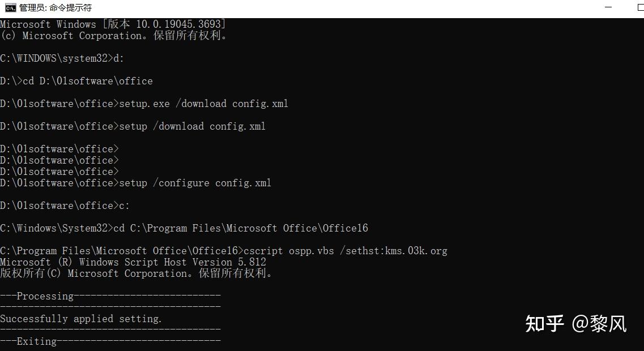The image size is (644, 351).
Task: Maximize the Command Prompt window
Action: coord(640,7)
